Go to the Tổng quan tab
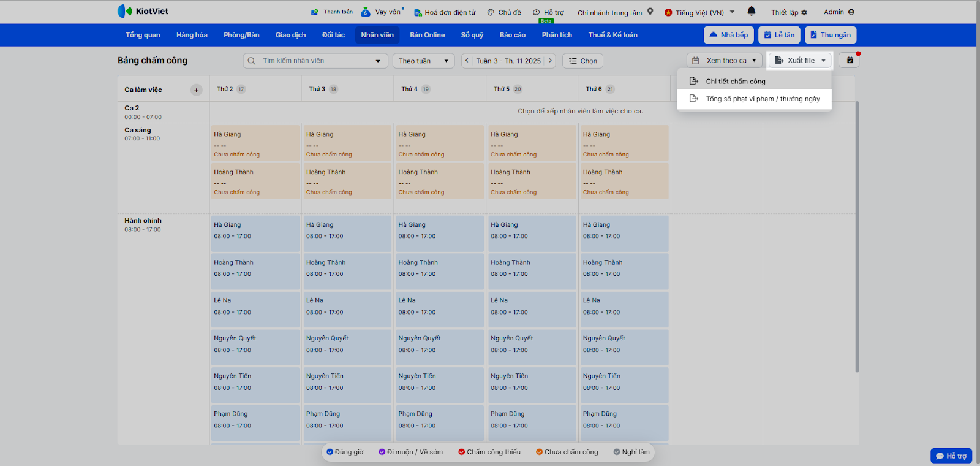This screenshot has width=980, height=466. [x=143, y=35]
